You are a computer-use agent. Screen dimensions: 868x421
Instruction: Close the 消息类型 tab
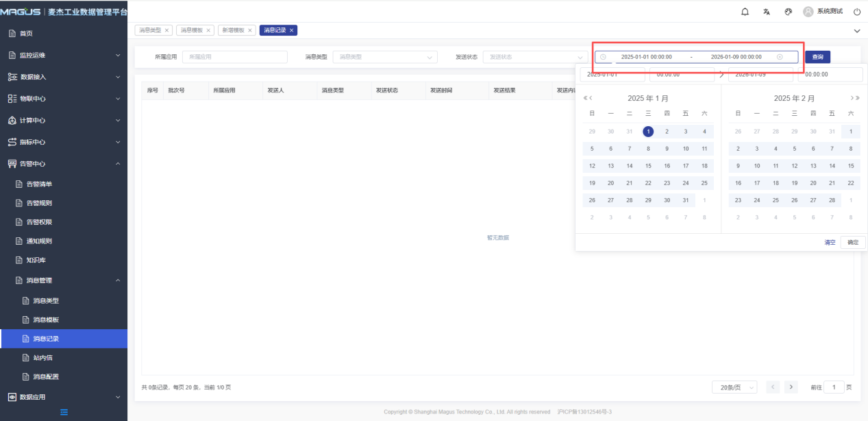[x=166, y=30]
